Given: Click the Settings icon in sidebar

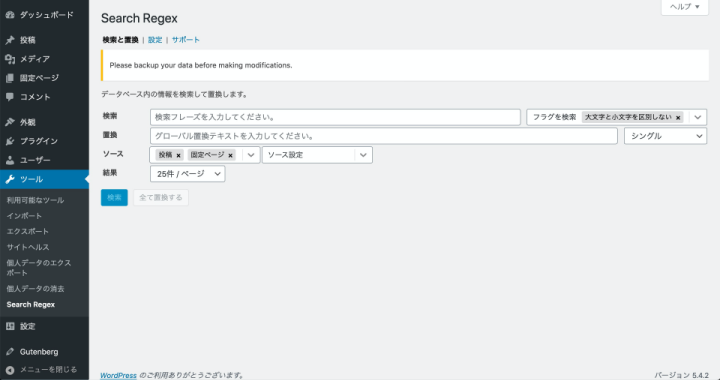Looking at the screenshot, I should 10,326.
